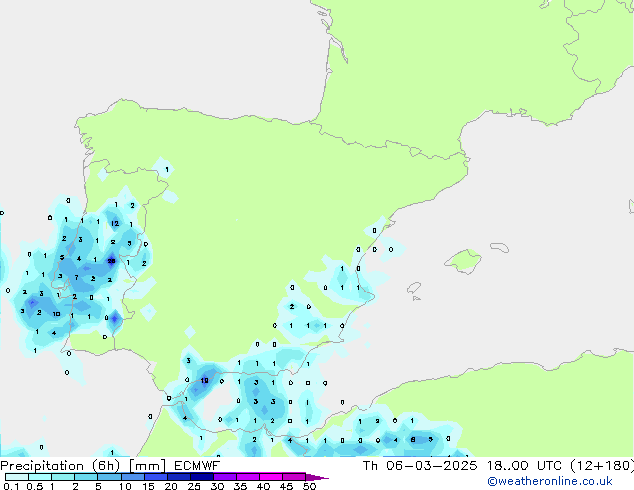Viewport: 634px width, 490px height.
Task: Click the legend label '40'
Action: [x=263, y=486]
